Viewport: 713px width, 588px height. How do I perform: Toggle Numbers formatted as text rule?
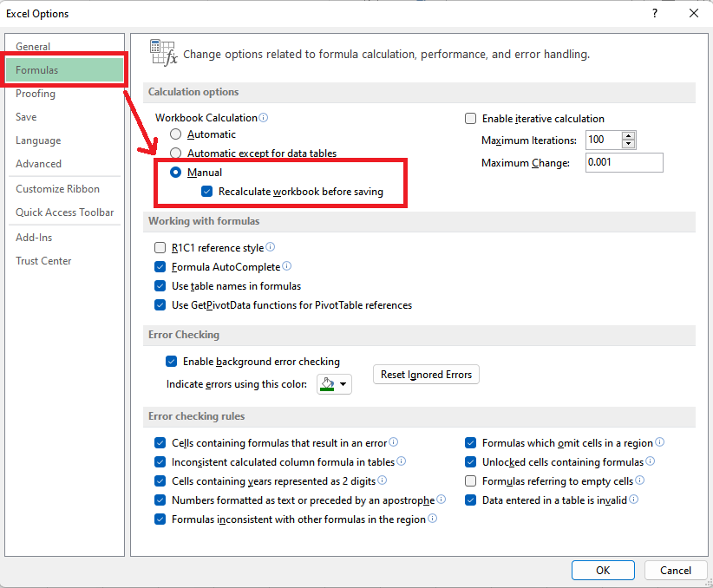click(x=160, y=500)
